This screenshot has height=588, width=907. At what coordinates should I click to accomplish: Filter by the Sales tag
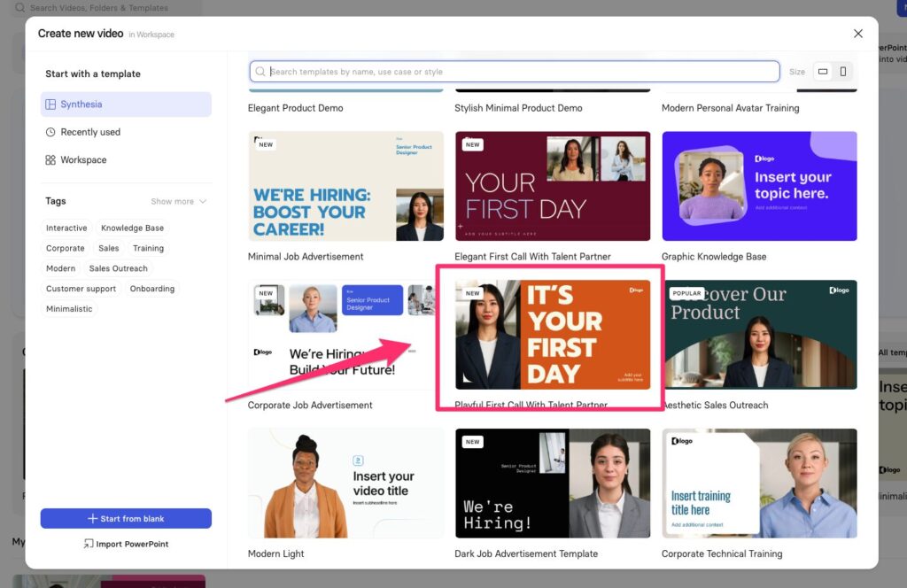(109, 248)
